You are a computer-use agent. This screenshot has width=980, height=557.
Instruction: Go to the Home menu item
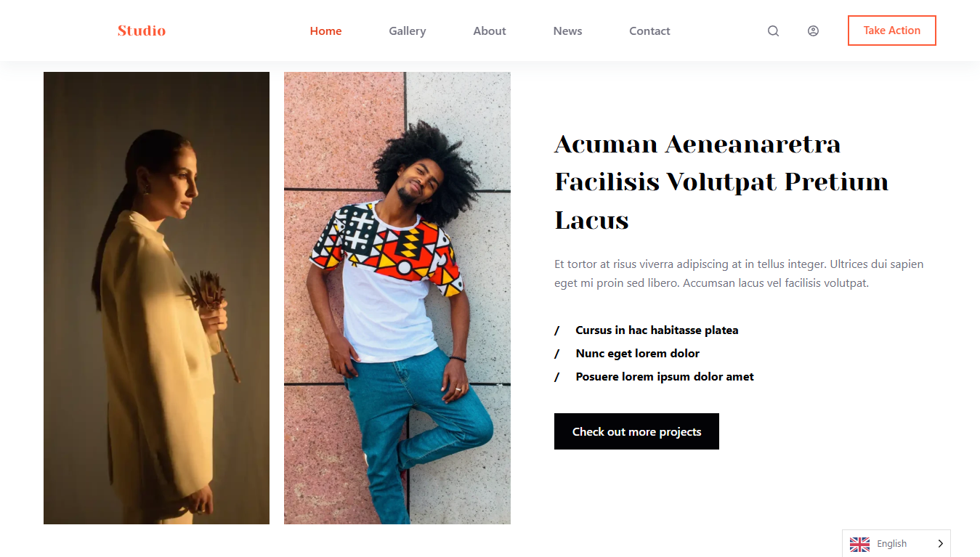click(325, 31)
